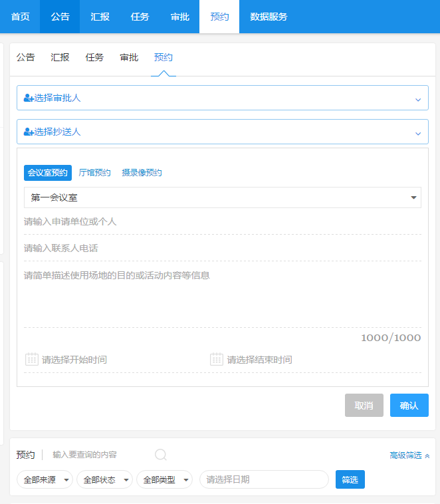The image size is (440, 504).
Task: Click the add-CC person icon
Action: [29, 132]
